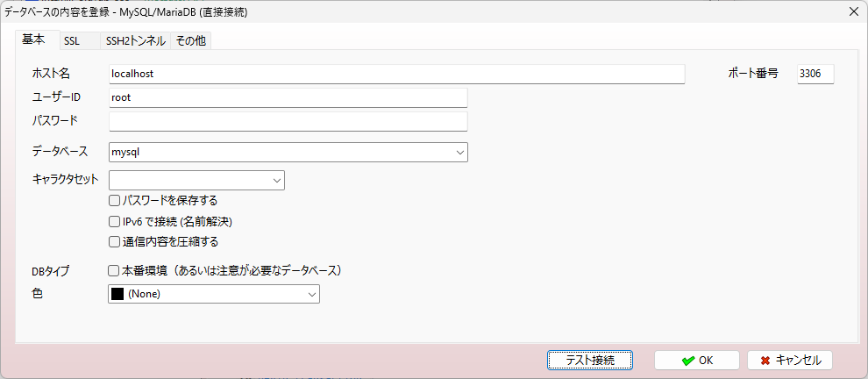This screenshot has width=868, height=379.
Task: Open the color (None) dropdown
Action: coord(311,295)
